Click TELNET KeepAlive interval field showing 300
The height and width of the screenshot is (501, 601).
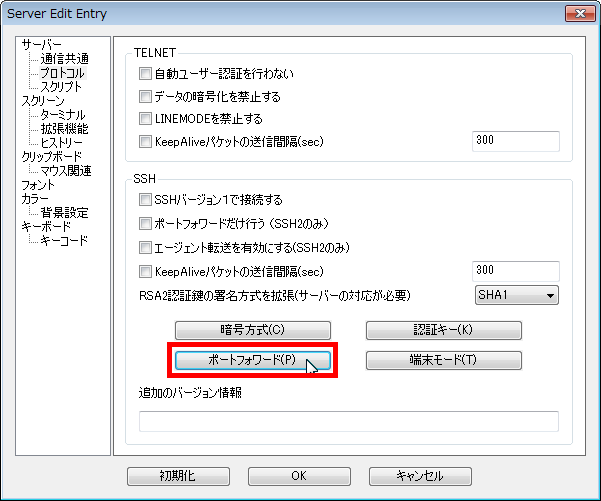pyautogui.click(x=516, y=141)
